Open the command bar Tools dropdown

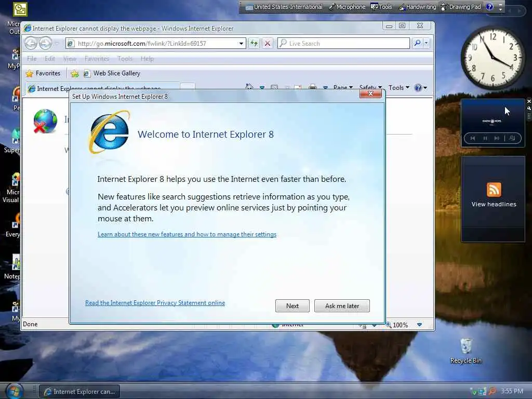click(x=398, y=87)
